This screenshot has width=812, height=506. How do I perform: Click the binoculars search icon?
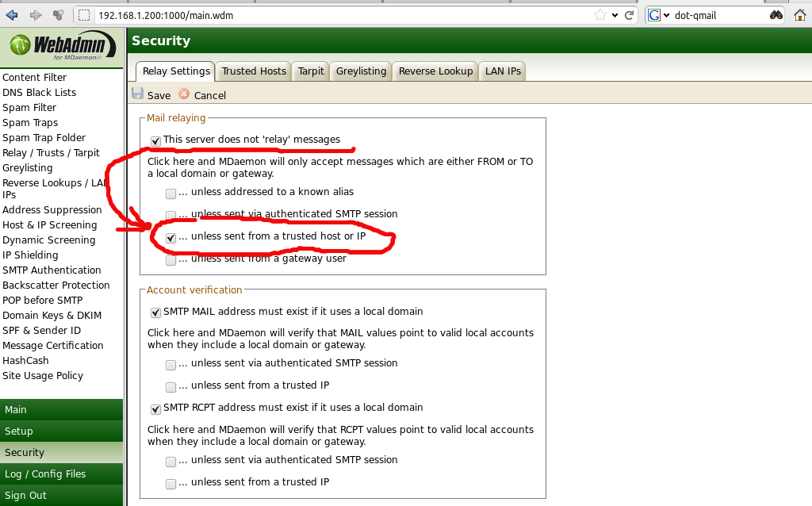(776, 15)
